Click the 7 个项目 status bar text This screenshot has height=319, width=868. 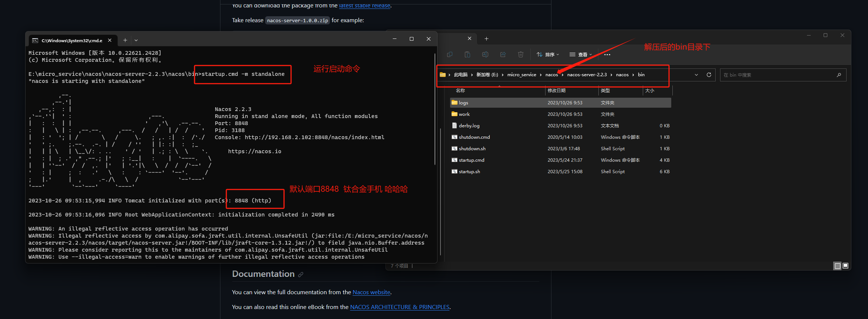click(399, 266)
